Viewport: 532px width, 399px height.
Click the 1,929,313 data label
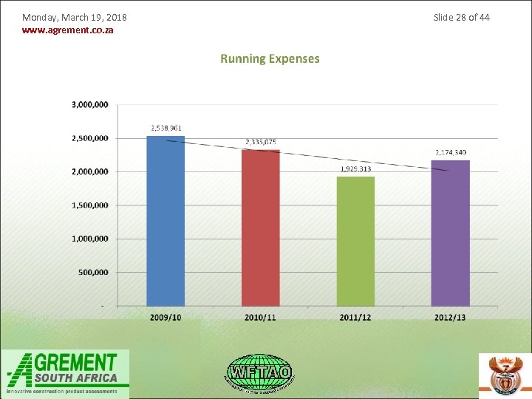click(x=355, y=169)
